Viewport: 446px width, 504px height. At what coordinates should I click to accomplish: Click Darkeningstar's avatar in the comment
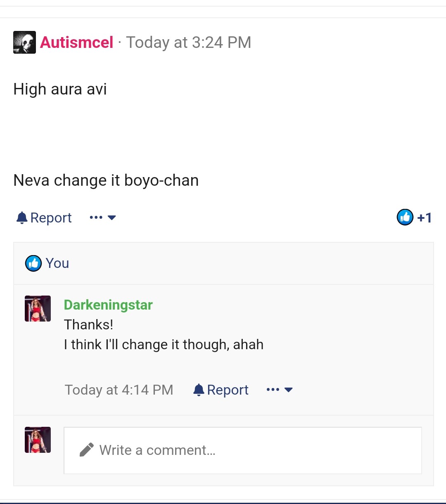click(x=38, y=308)
